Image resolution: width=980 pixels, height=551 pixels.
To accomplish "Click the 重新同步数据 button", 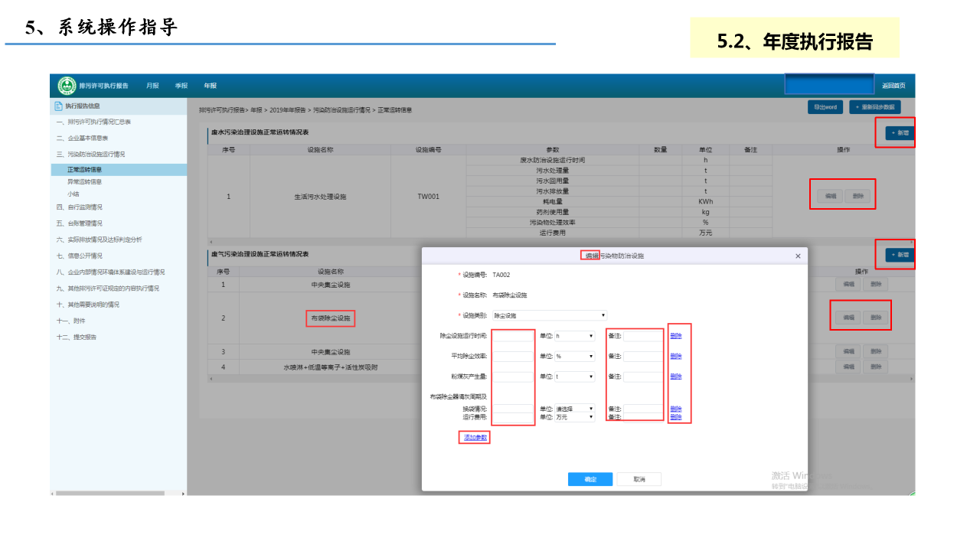I will tap(874, 107).
